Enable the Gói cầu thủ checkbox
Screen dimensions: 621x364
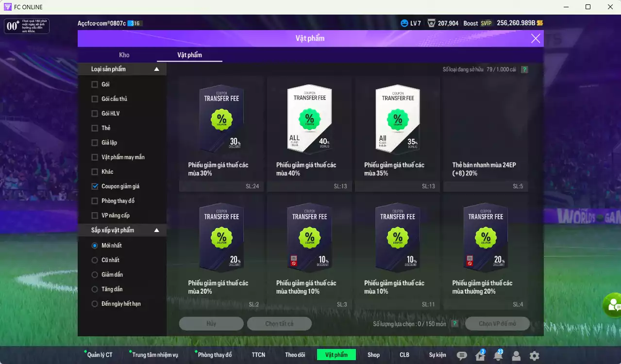[x=95, y=99]
